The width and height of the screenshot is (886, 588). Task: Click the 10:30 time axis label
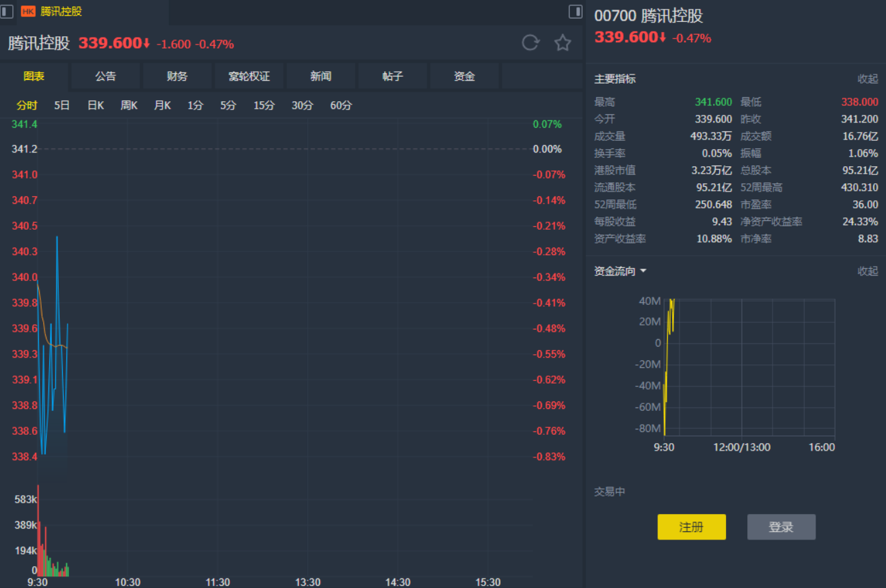128,583
